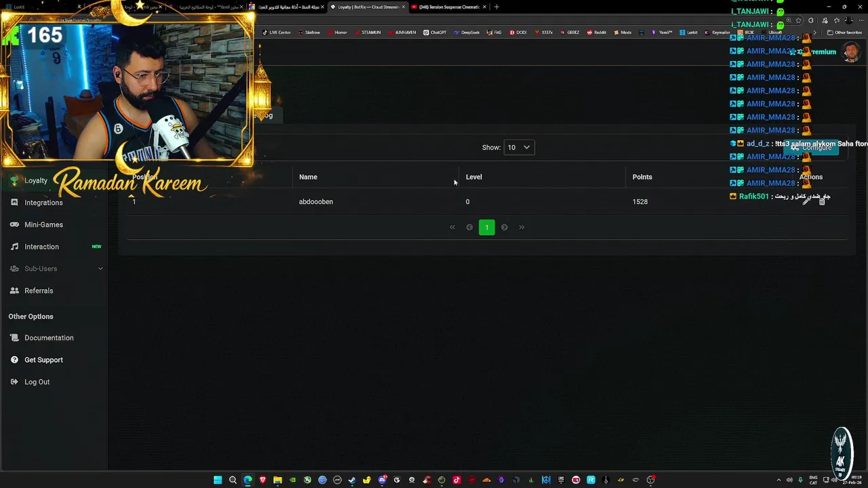Delete abdoooben's row with the trash icon

[x=822, y=201]
